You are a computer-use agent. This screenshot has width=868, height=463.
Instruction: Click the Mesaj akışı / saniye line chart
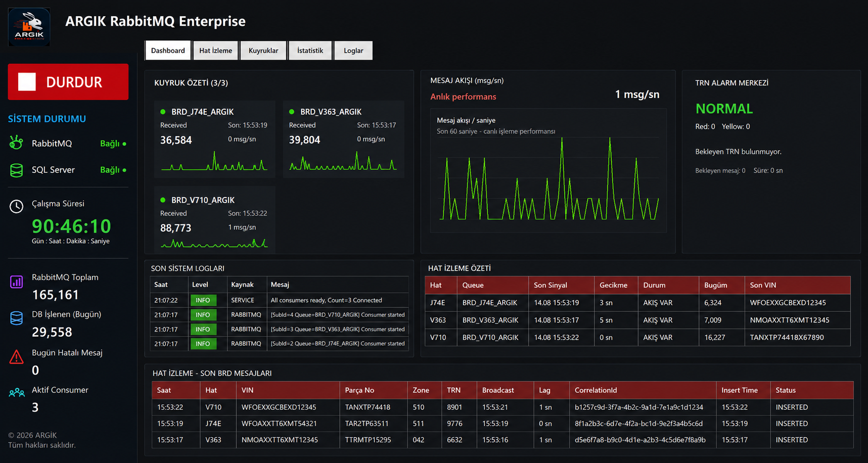[x=549, y=178]
